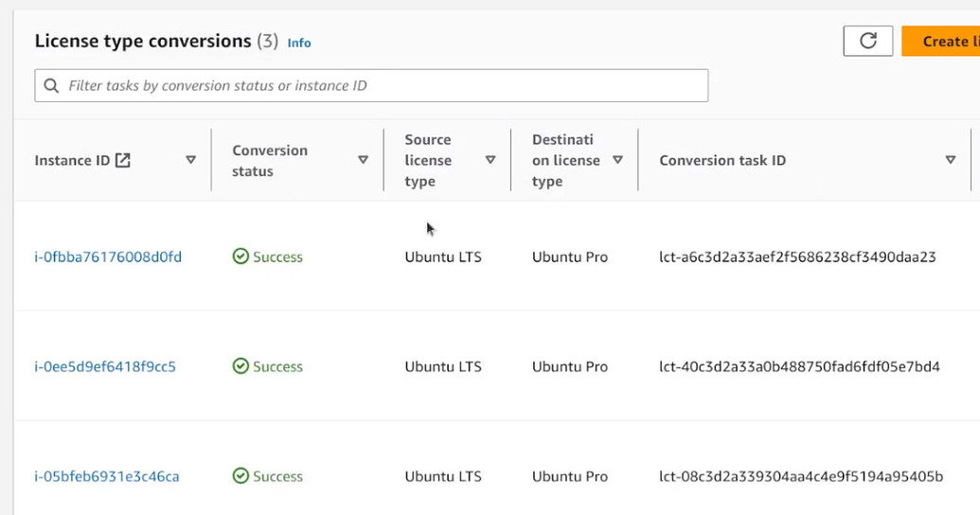Focus the filter tasks search field

click(x=379, y=86)
